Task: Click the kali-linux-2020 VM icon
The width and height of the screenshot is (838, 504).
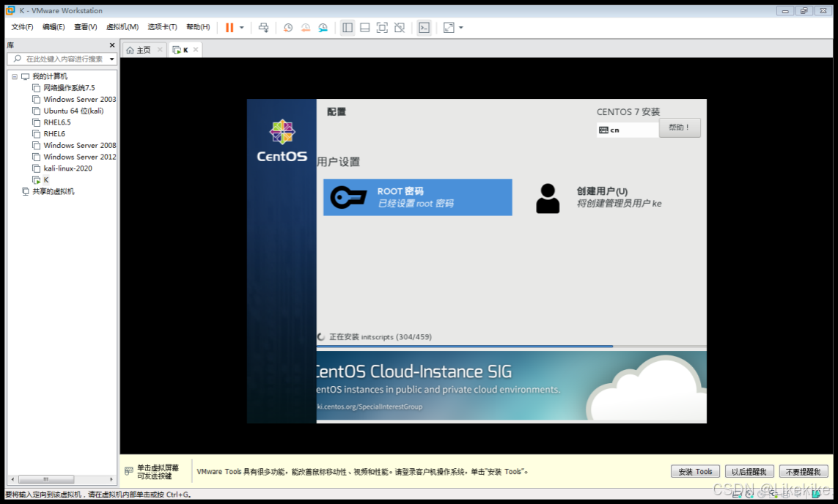Action: point(37,168)
